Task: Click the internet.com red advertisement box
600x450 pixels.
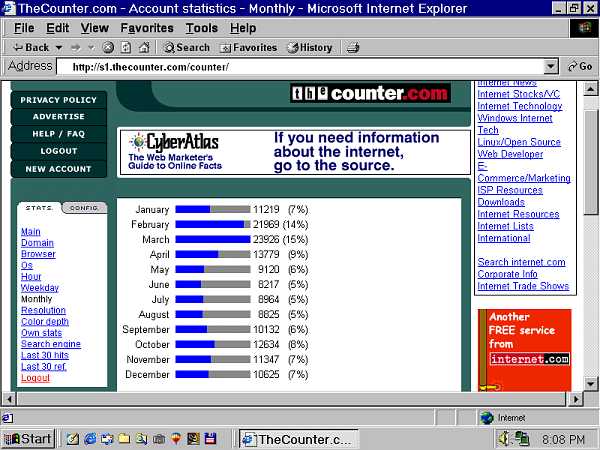Action: [x=525, y=350]
